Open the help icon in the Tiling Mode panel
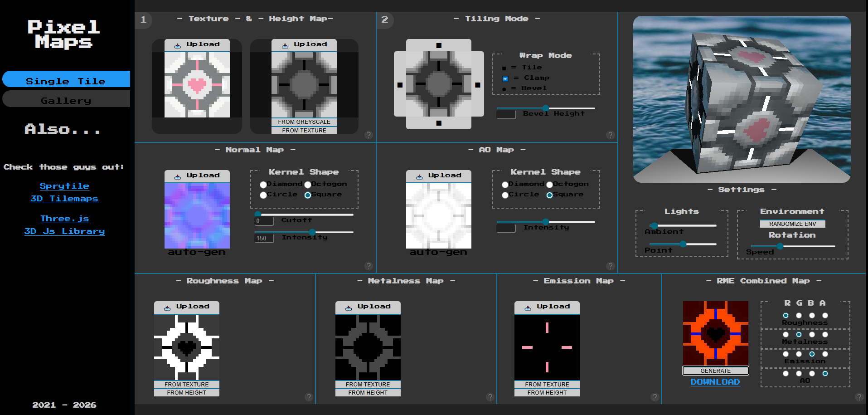 [610, 135]
